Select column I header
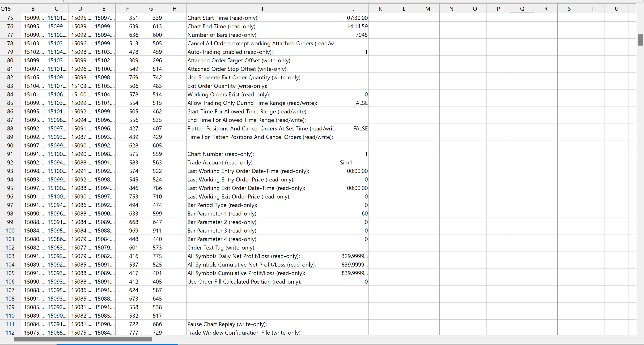The width and height of the screenshot is (644, 345). pos(262,9)
